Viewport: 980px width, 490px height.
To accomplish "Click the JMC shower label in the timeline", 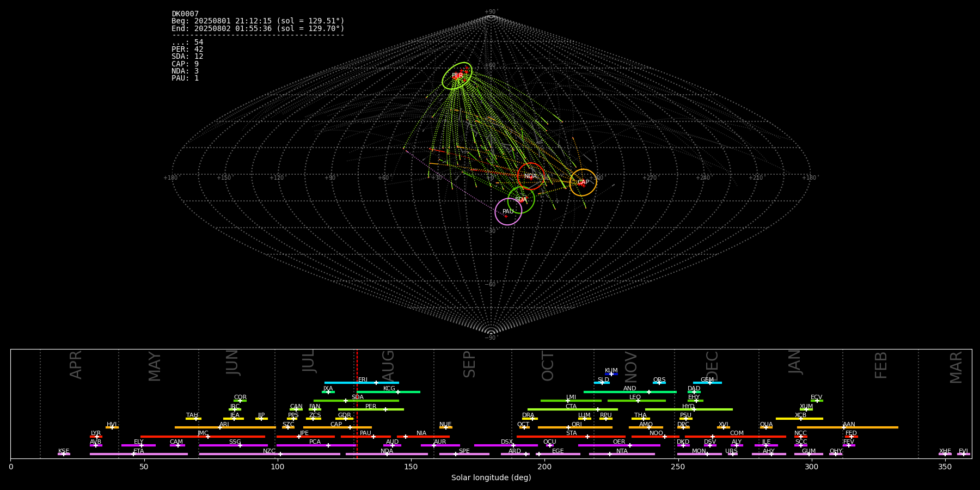I will 203,433.
